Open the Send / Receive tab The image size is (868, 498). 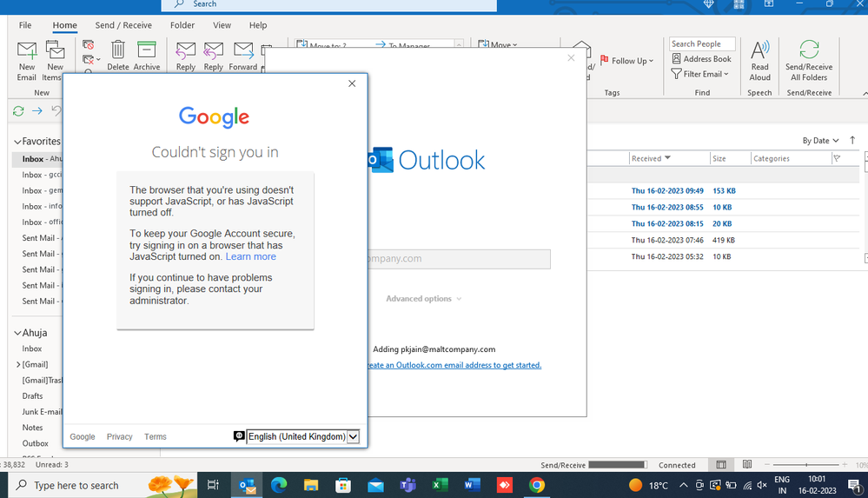123,25
